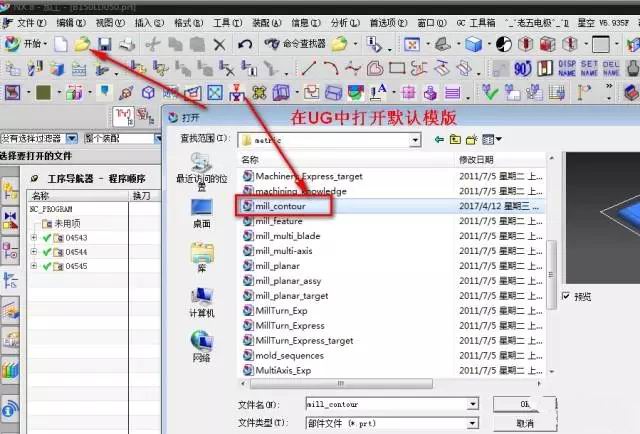The image size is (640, 434).
Task: Click the Print icon in toolbar
Action: [x=127, y=44]
